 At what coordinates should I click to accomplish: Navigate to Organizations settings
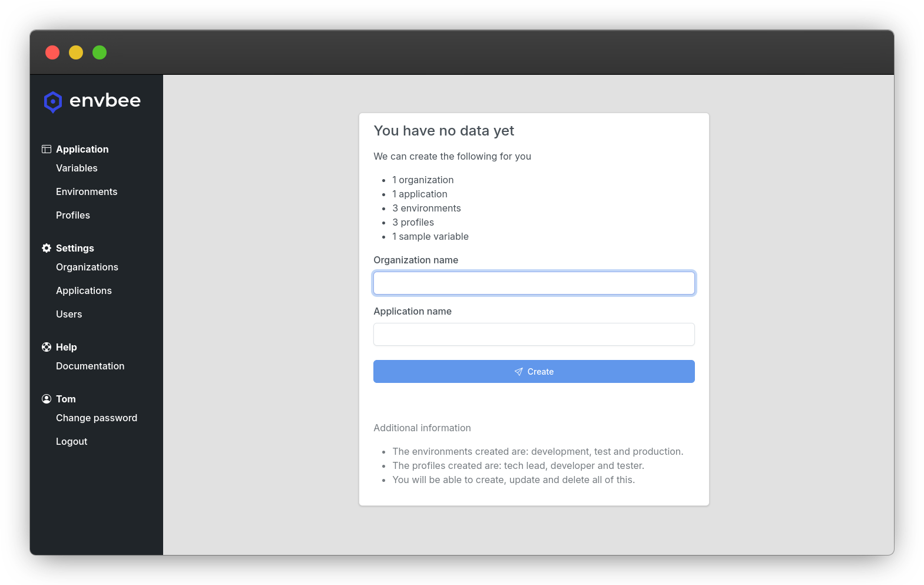87,267
